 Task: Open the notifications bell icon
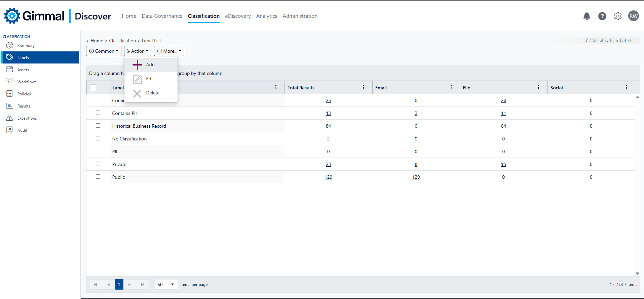pyautogui.click(x=586, y=16)
